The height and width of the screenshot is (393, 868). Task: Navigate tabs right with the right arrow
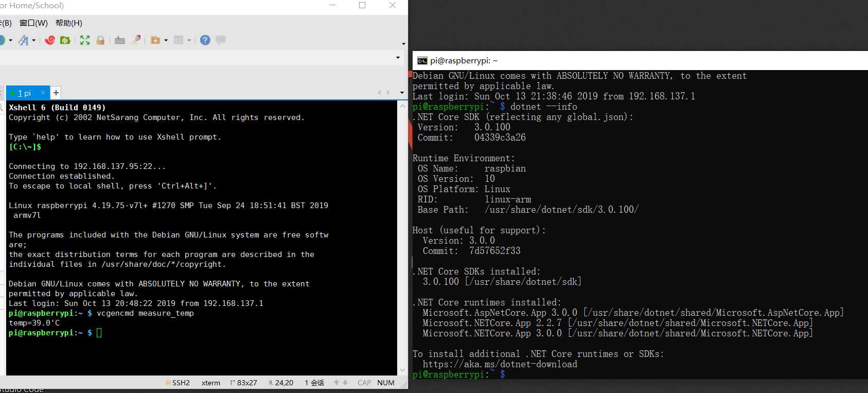click(387, 93)
